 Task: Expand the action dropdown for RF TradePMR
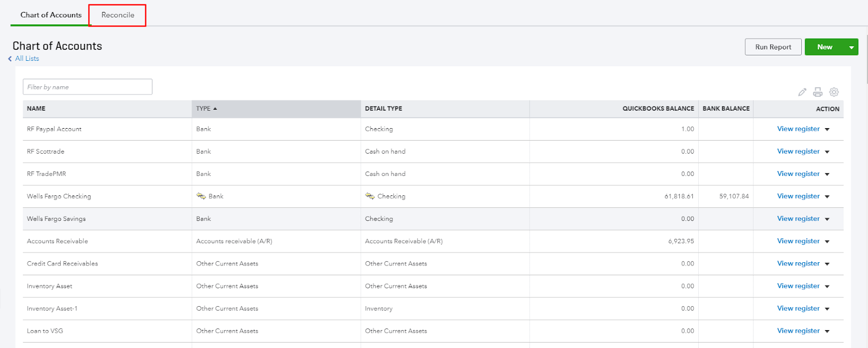tap(827, 174)
